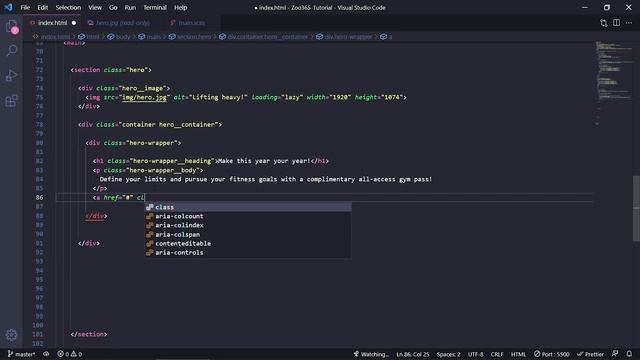640x360 pixels.
Task: Click Ln 86, Col 25 indicator
Action: pyautogui.click(x=412, y=354)
